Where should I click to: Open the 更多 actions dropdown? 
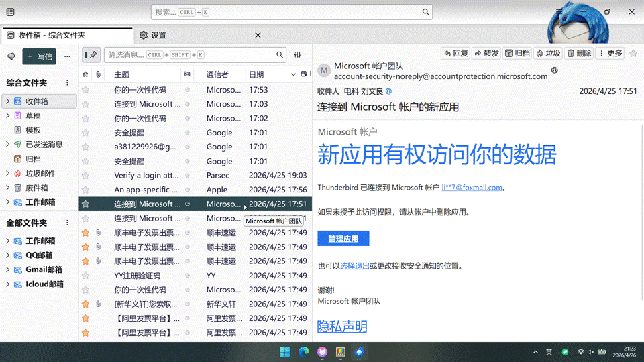pos(610,53)
